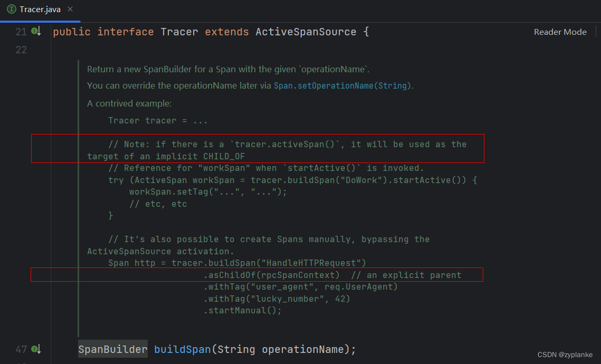601x364 pixels.
Task: Click the startManual() call in the example
Action: tap(242, 310)
